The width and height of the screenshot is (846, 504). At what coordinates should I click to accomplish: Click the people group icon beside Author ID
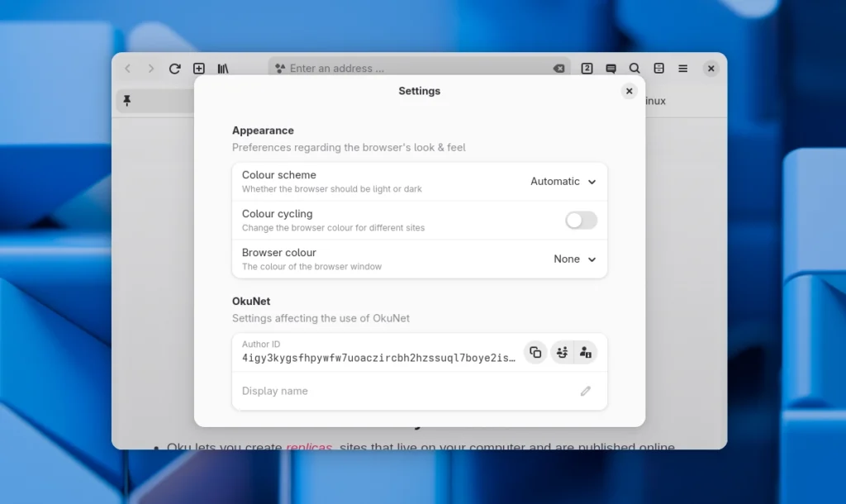(x=561, y=352)
